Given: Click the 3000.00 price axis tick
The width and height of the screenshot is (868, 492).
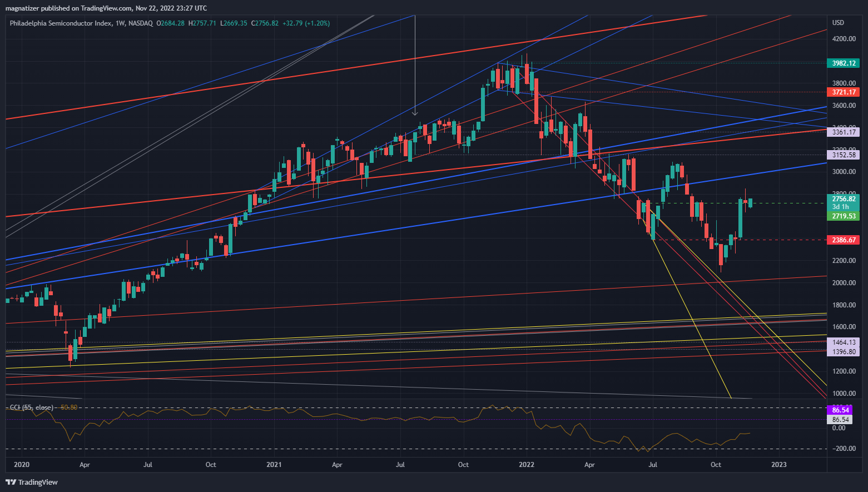Looking at the screenshot, I should (844, 172).
